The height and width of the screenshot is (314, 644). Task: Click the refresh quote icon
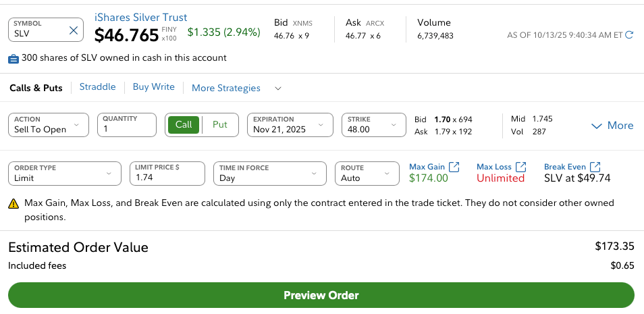pyautogui.click(x=630, y=34)
